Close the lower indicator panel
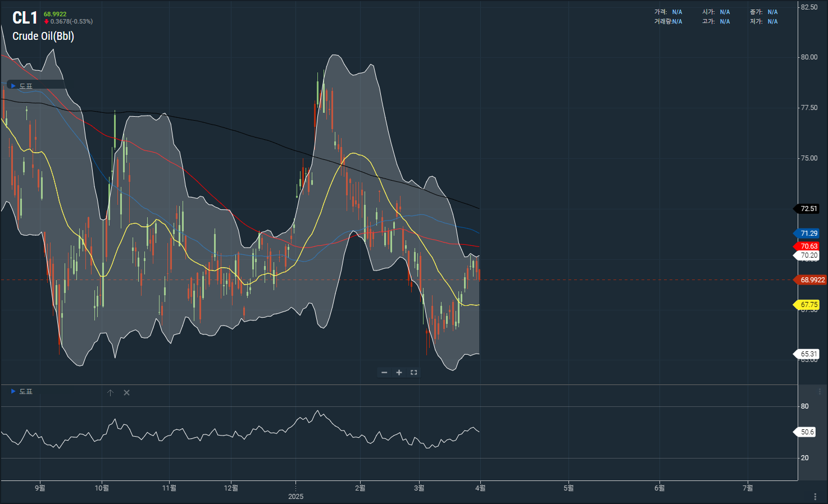 point(126,393)
